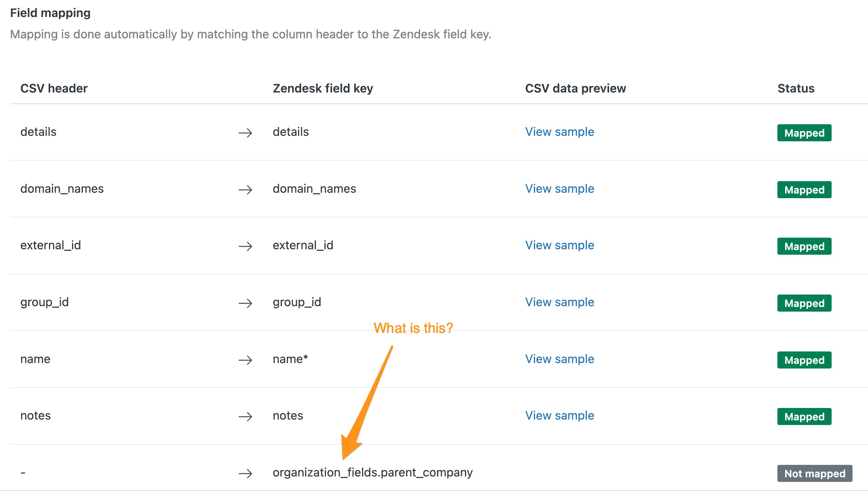Click Mapped badge in details row
This screenshot has height=497, width=868.
click(804, 133)
